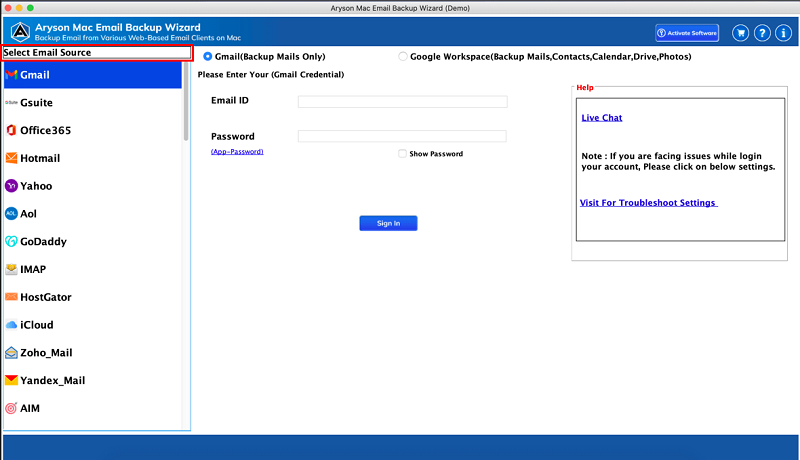
Task: Select Yahoo label in source list
Action: click(36, 186)
